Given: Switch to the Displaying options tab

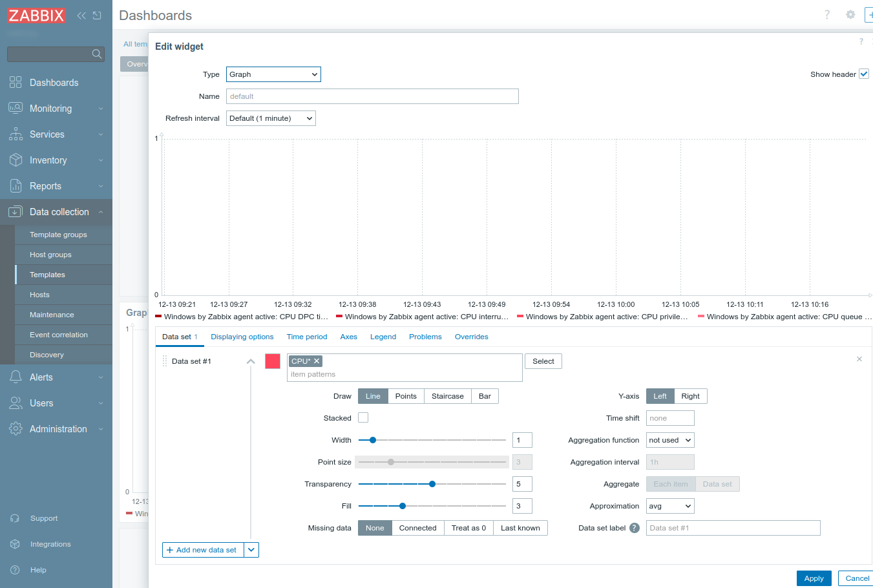Looking at the screenshot, I should tap(242, 337).
